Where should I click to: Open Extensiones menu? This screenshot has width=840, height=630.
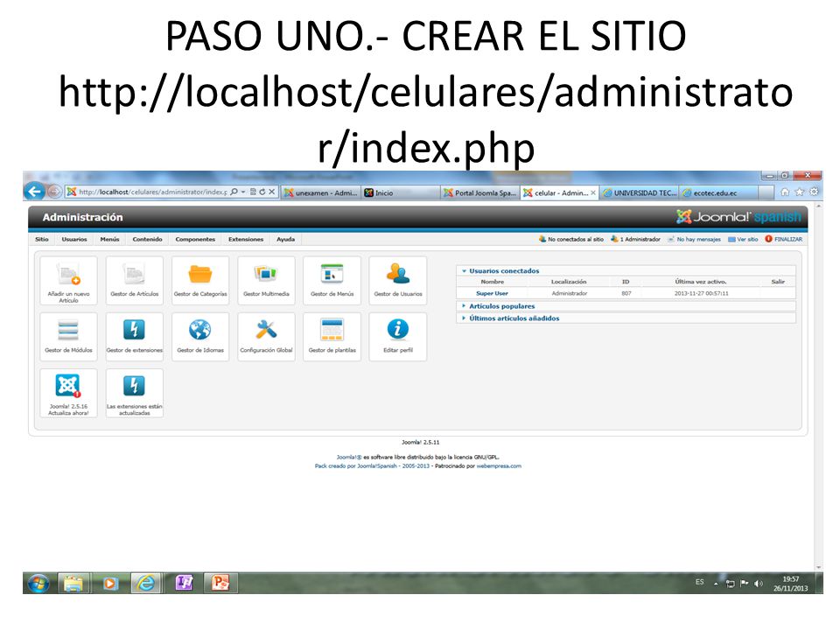pyautogui.click(x=246, y=240)
